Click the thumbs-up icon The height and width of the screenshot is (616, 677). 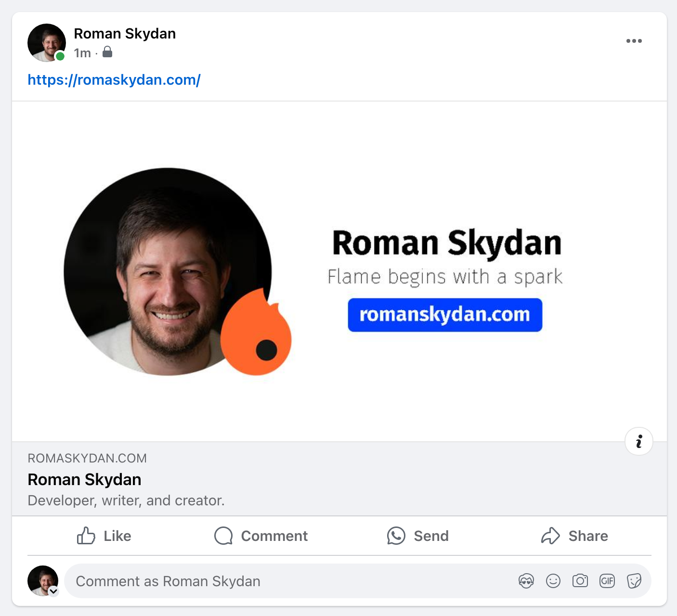tap(86, 536)
